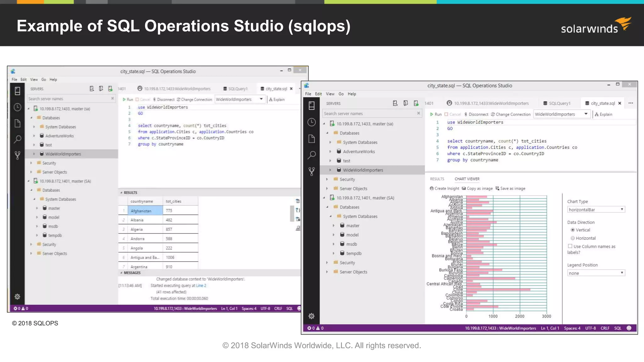644x362 pixels.
Task: Open Chart Type horizontalBar dropdown
Action: pos(596,210)
